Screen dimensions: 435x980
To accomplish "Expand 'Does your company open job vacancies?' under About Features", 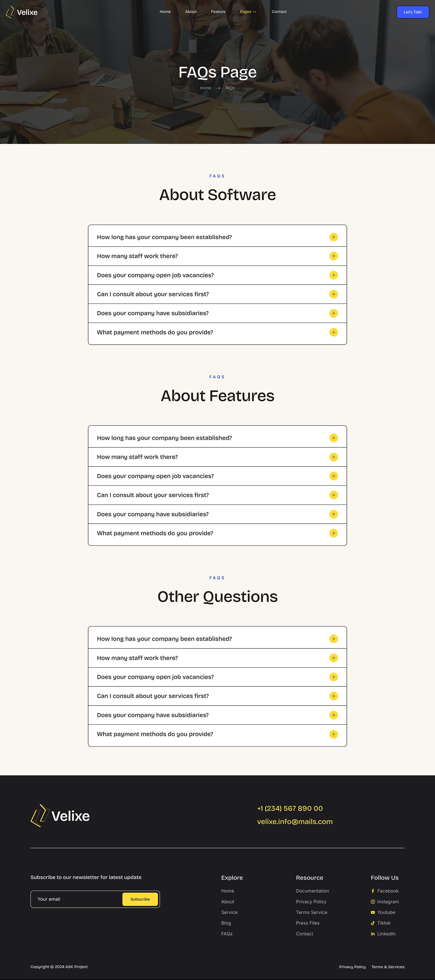I will 333,476.
